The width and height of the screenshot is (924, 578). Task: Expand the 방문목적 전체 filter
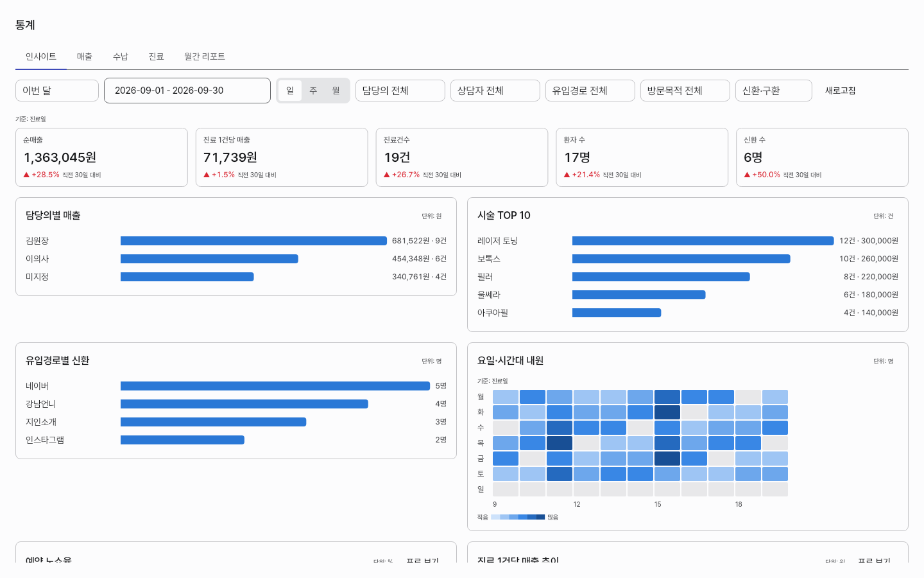coord(685,91)
